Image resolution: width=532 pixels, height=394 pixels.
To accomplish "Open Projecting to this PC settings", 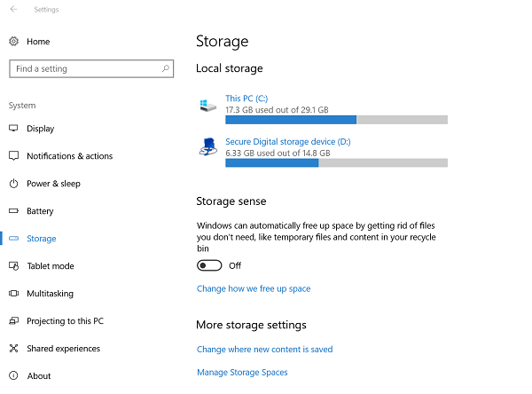I will pos(65,321).
